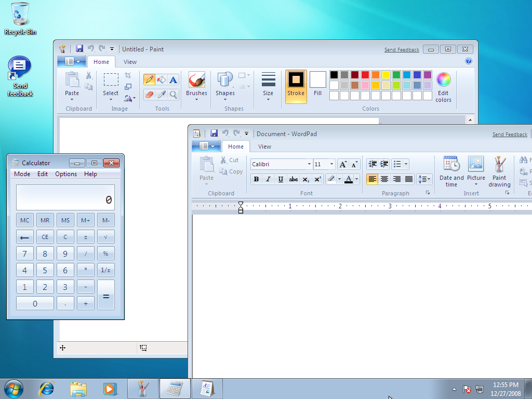Select the Eraser tool in Paint
532x399 pixels.
[x=149, y=95]
